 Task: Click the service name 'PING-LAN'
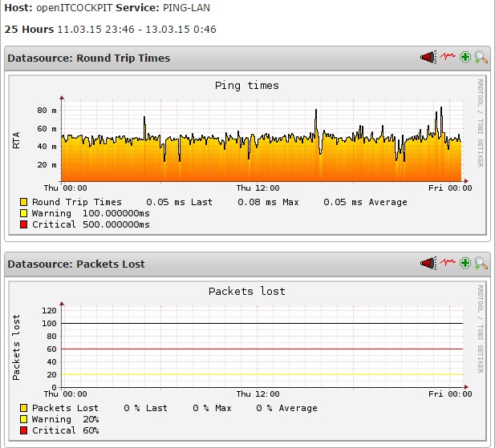186,7
